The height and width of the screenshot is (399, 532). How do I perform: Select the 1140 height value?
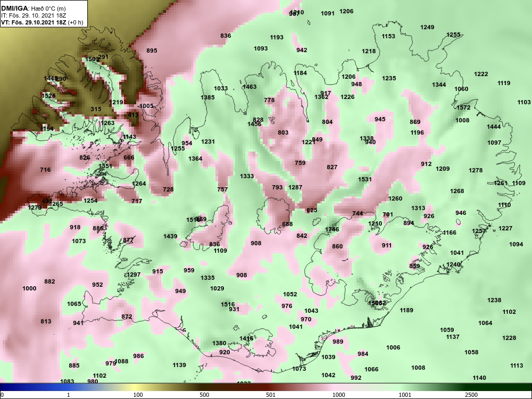click(x=479, y=378)
